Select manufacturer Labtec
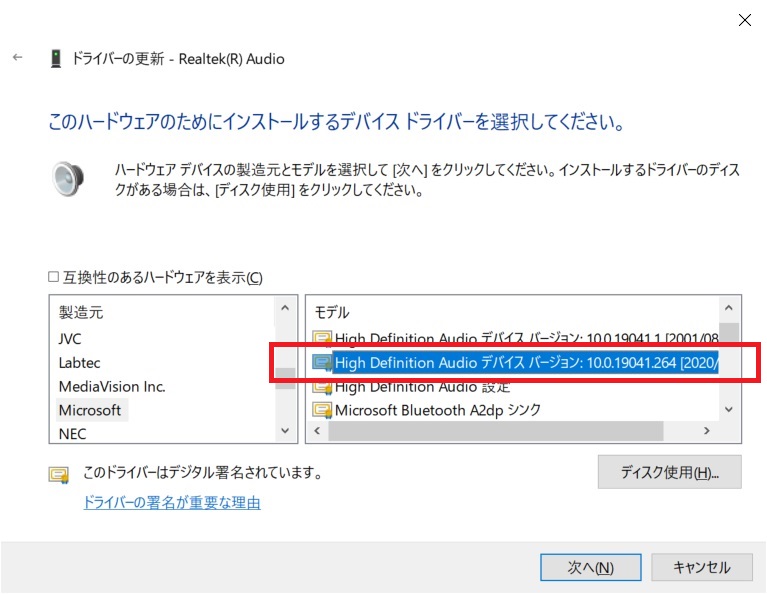Image resolution: width=767 pixels, height=594 pixels. point(79,363)
